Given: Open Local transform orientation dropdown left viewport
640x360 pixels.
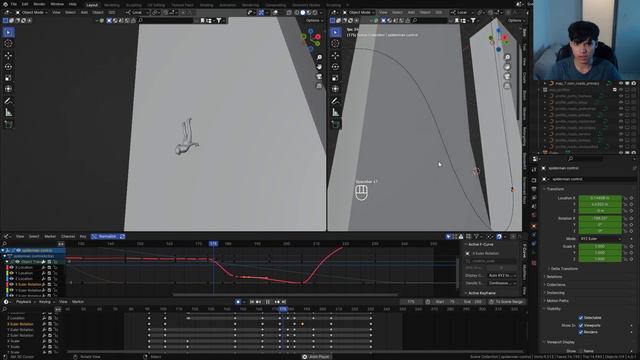Looking at the screenshot, I should [x=137, y=13].
